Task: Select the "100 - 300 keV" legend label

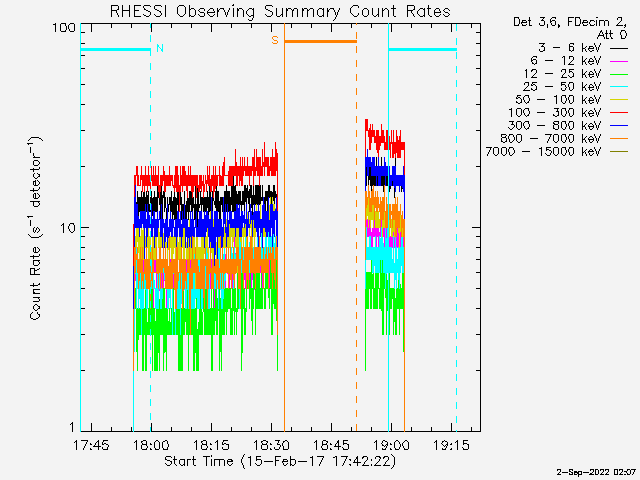Action: point(555,113)
